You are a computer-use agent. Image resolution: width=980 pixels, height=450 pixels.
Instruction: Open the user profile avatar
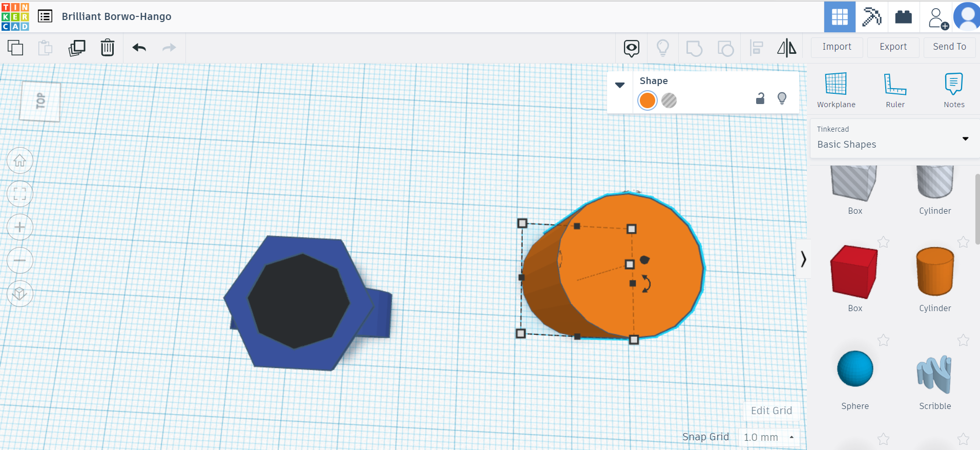click(x=968, y=17)
